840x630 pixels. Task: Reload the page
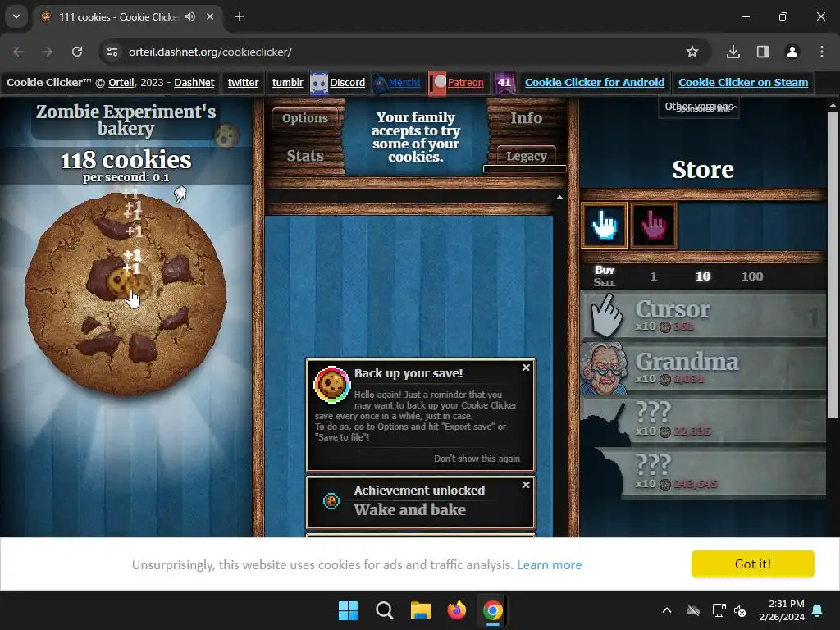click(x=77, y=52)
